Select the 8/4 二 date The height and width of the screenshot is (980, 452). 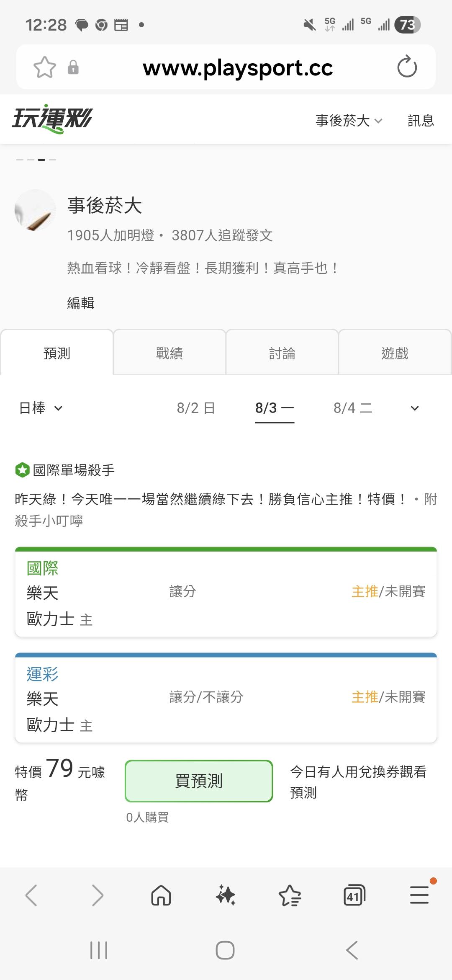pyautogui.click(x=353, y=408)
